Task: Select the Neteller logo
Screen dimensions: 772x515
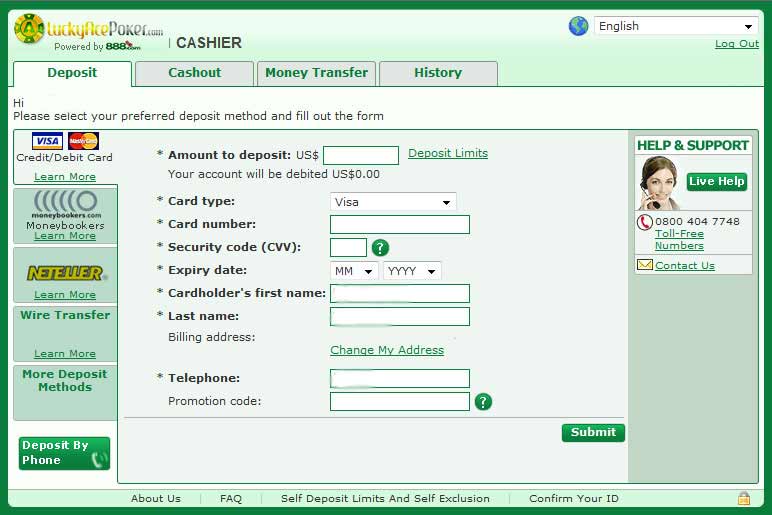Action: [66, 273]
